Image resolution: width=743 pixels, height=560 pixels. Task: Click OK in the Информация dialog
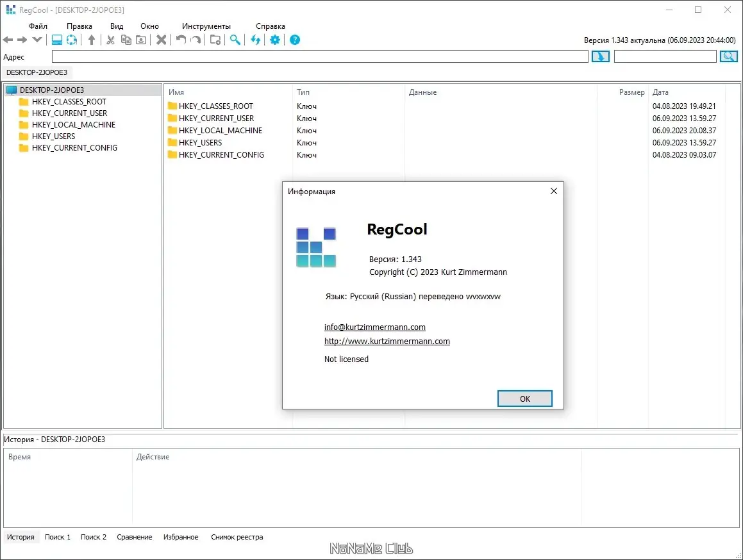pos(524,399)
